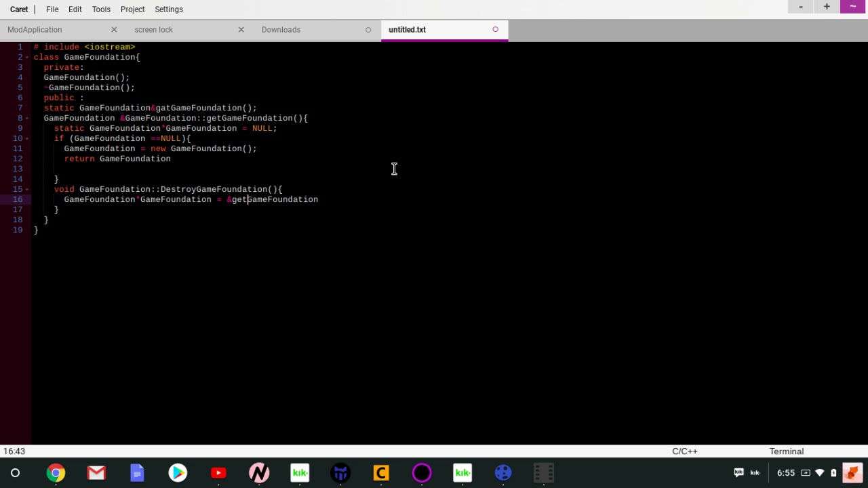Open YouTube from the shelf
Image resolution: width=868 pixels, height=488 pixels.
218,472
